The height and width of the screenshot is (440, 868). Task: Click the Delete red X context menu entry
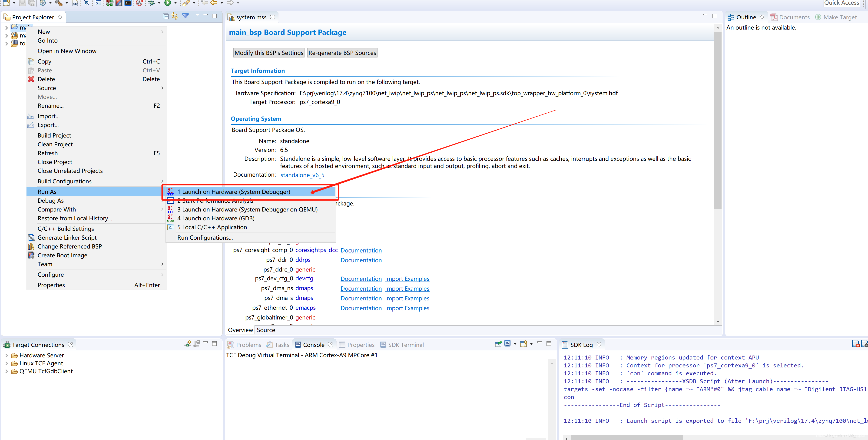(96, 79)
